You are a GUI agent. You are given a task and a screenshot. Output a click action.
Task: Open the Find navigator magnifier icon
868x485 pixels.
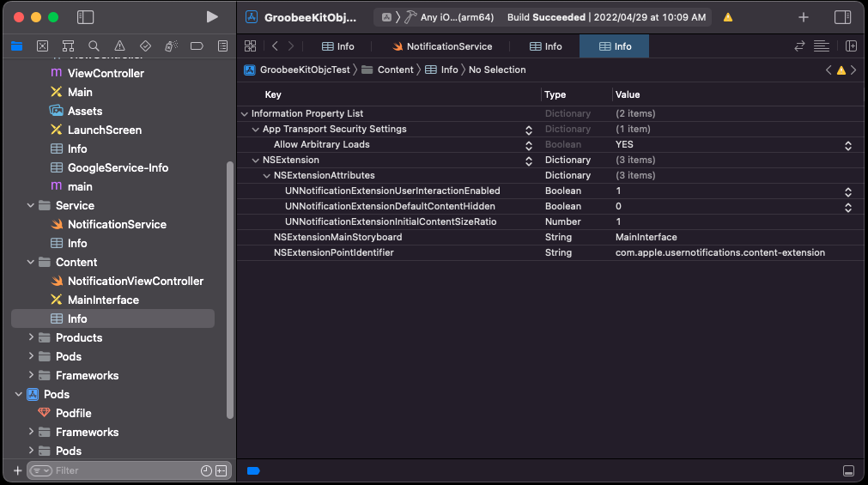tap(94, 46)
